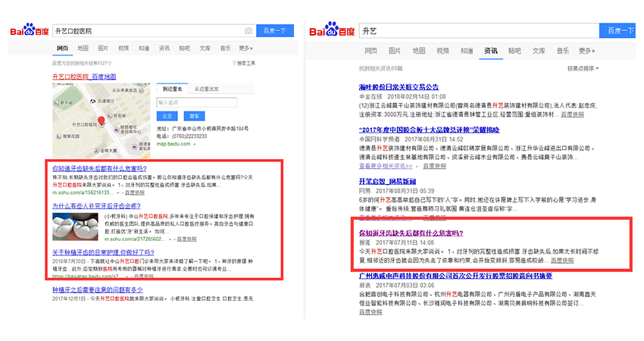The height and width of the screenshot is (341, 644).
Task: Click the 百度一下 button in the left window
Action: click(x=275, y=31)
